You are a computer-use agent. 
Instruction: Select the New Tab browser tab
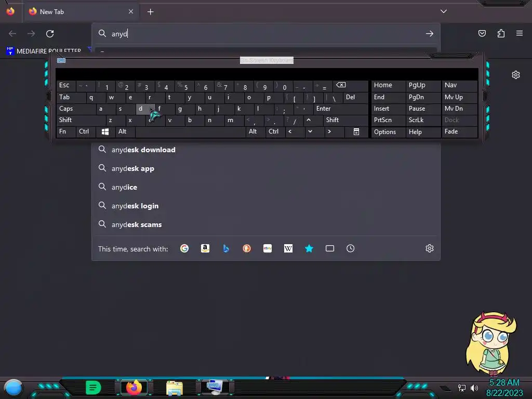pyautogui.click(x=81, y=12)
